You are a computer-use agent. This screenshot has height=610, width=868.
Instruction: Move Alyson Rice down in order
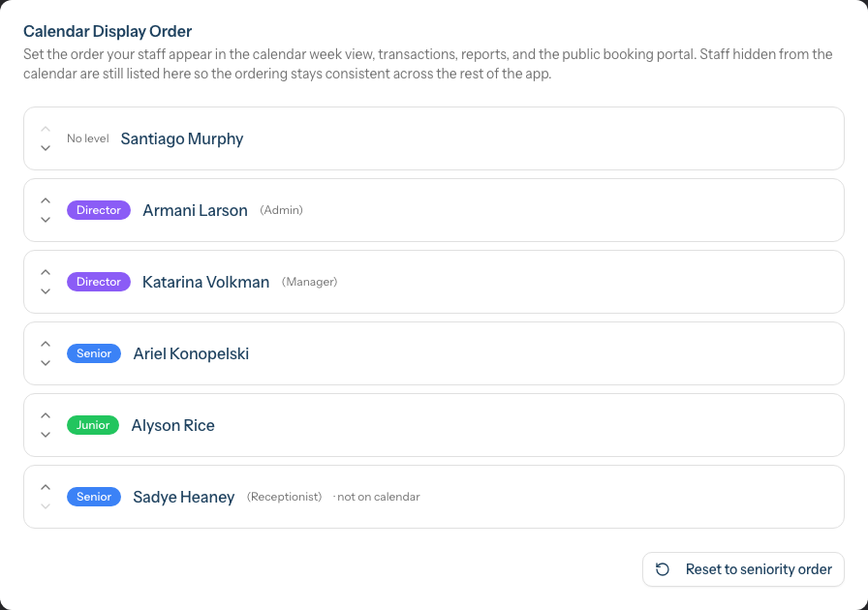point(46,435)
